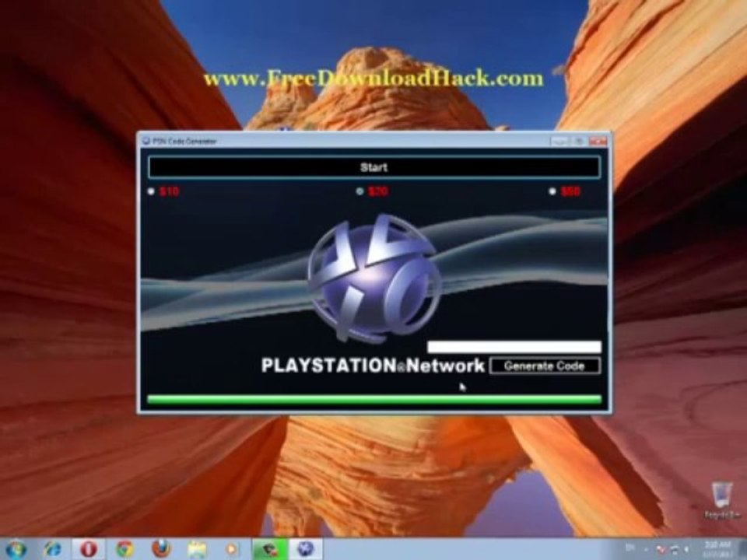747x560 pixels.
Task: Select the $10 radio option
Action: point(152,191)
